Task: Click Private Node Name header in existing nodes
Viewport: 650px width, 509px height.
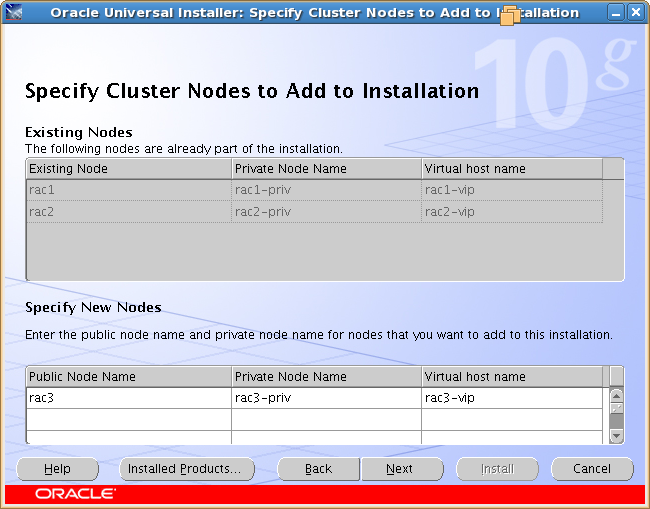Action: pos(326,169)
